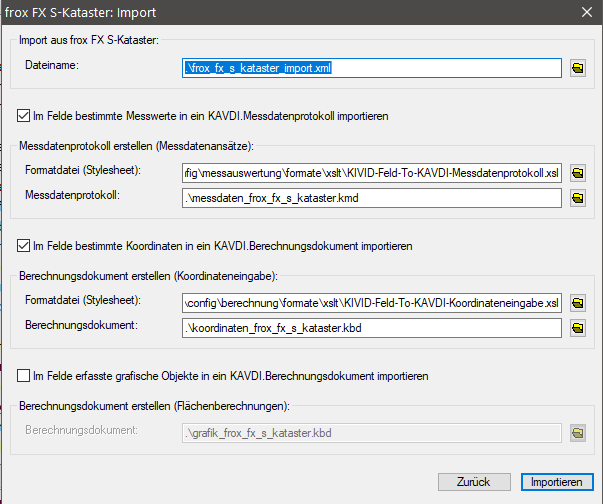603x504 pixels.
Task: Click the disabled grafik_frox_fx_s_kataster.kbd field
Action: pyautogui.click(x=372, y=432)
